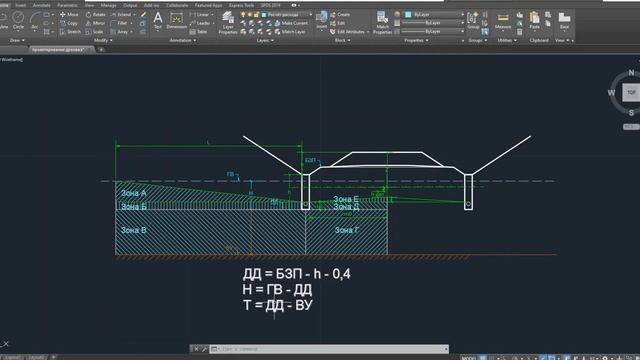
Task: Click the Paste clipboard icon
Action: tap(534, 20)
